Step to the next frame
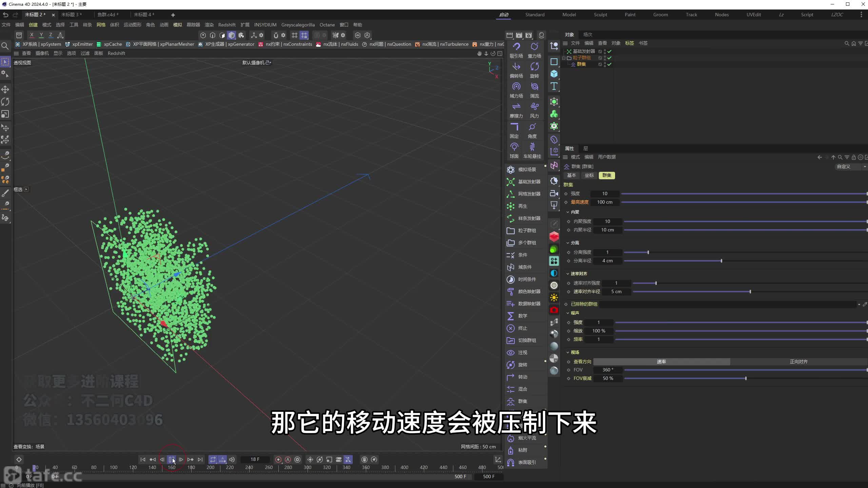Viewport: 868px width, 488px height. click(181, 460)
